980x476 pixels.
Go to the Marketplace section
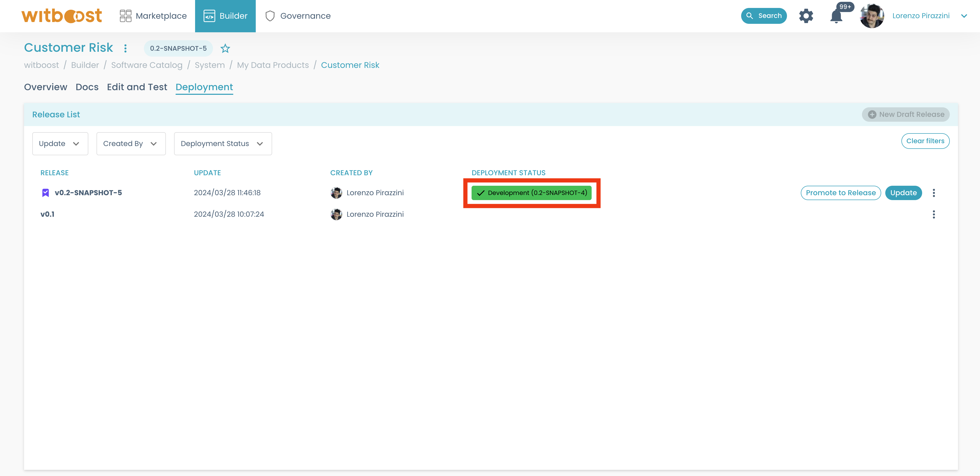click(x=153, y=16)
